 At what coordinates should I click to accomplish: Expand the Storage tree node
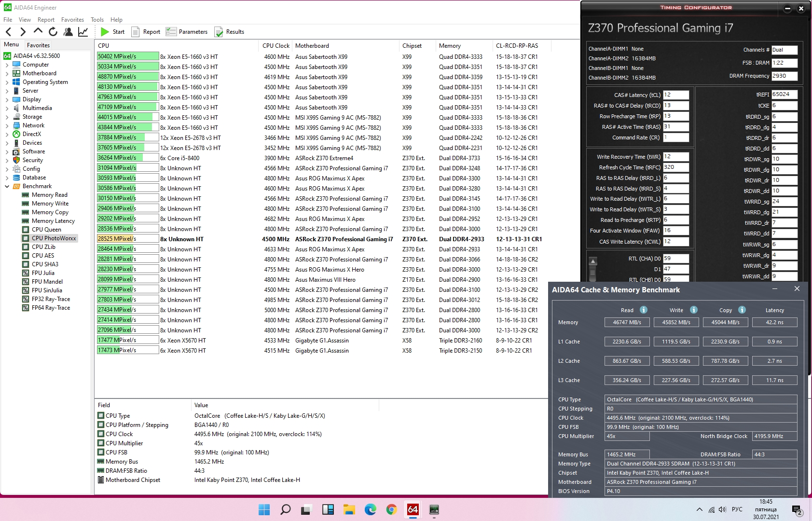pos(7,117)
